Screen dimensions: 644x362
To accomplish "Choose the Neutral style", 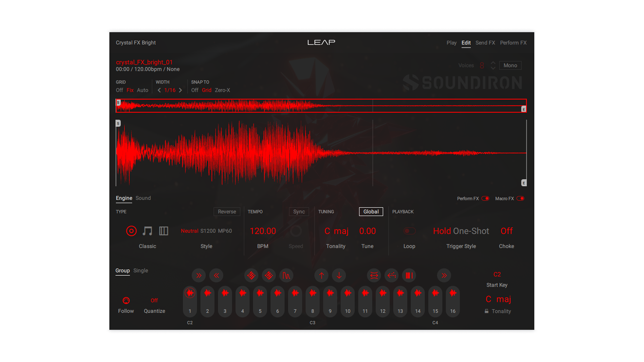I will (190, 231).
